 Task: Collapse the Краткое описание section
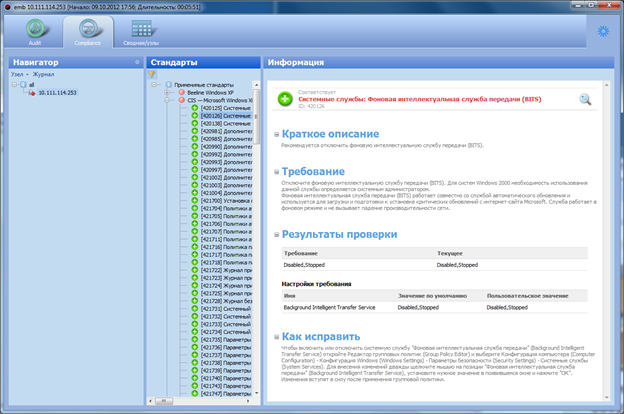pos(274,134)
